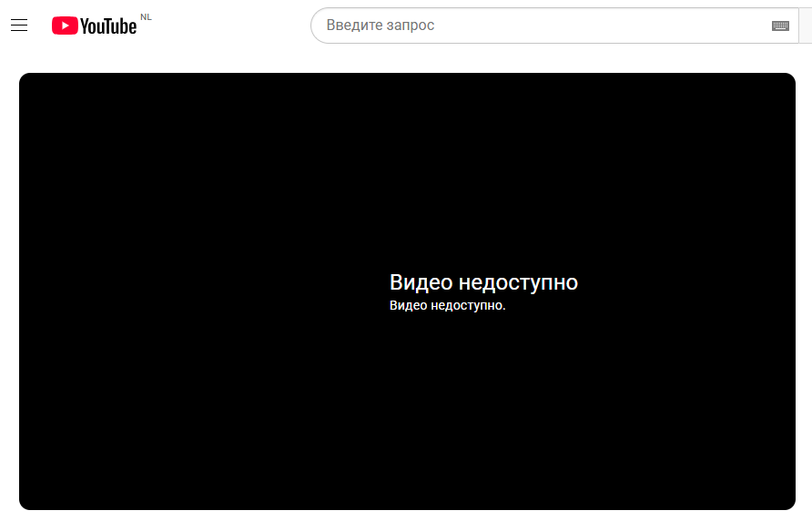
Task: Click the search button at right edge
Action: point(806,26)
